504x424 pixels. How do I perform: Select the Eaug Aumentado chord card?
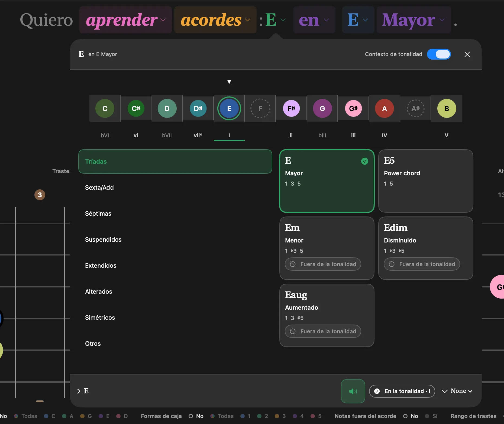click(x=327, y=315)
